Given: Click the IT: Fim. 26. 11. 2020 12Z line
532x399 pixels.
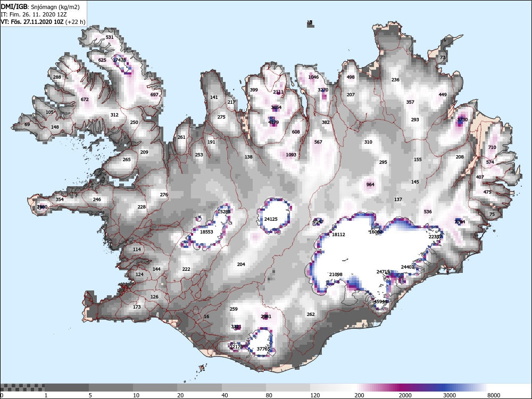Looking at the screenshot, I should click(34, 14).
